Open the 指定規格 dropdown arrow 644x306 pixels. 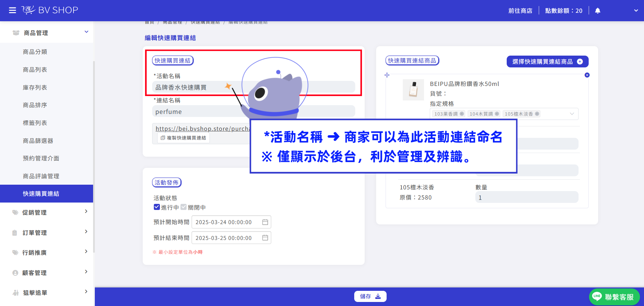point(572,114)
